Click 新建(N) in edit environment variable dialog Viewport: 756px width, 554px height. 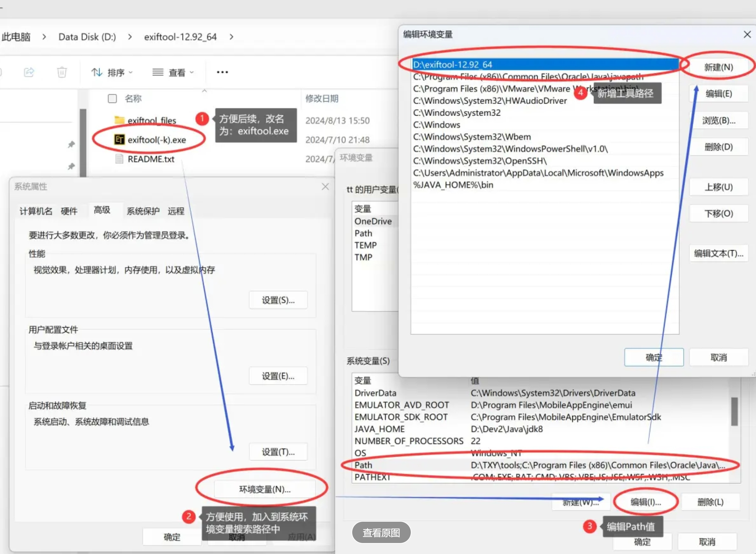718,67
